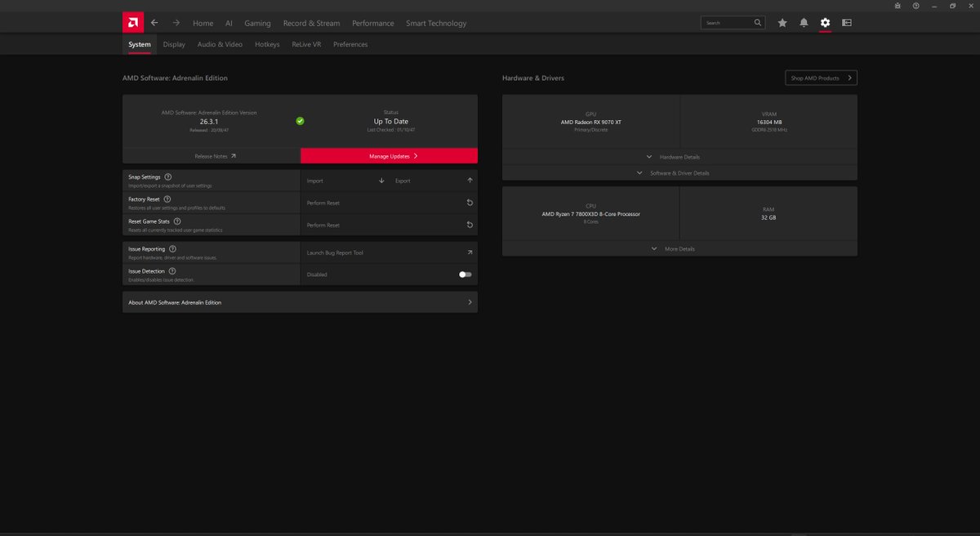Expand About AMD Software: Adrenalin Edition
Viewport: 980px width, 536px height.
click(x=300, y=302)
